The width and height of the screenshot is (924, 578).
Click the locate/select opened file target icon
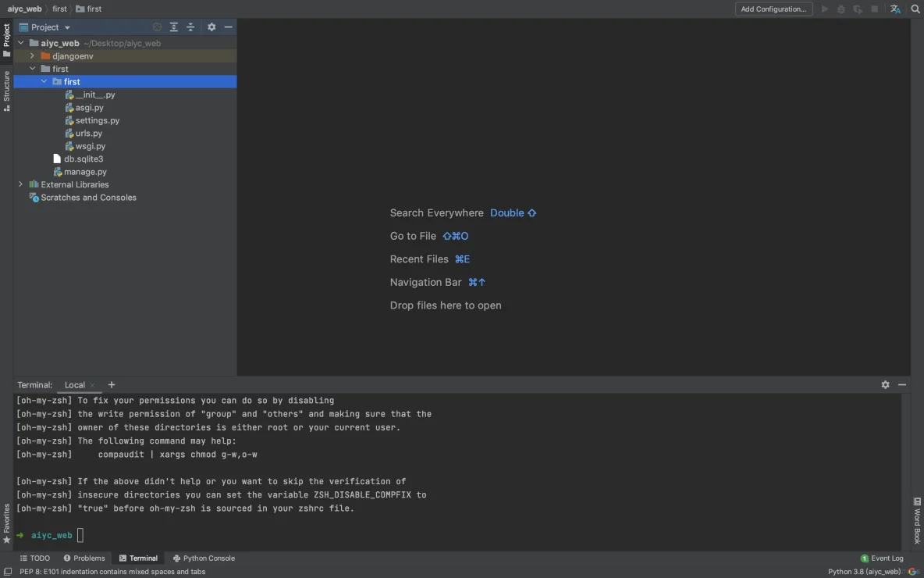pos(157,27)
